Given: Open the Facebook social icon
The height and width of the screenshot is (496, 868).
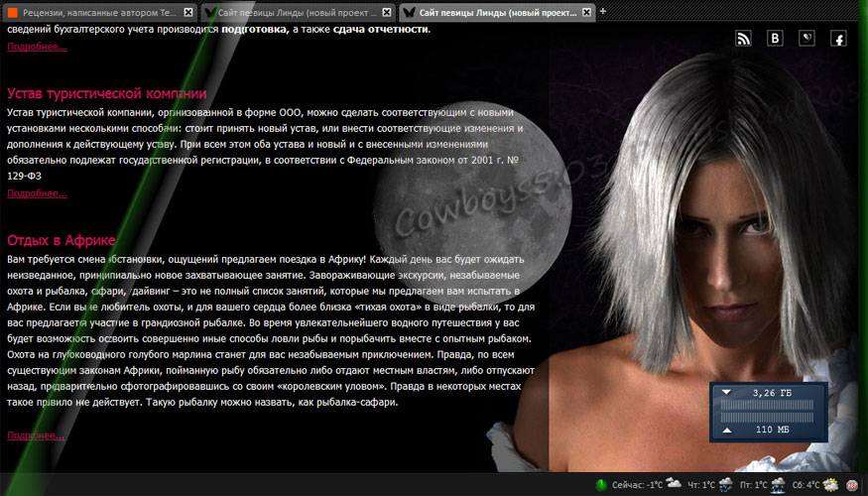Looking at the screenshot, I should (838, 39).
